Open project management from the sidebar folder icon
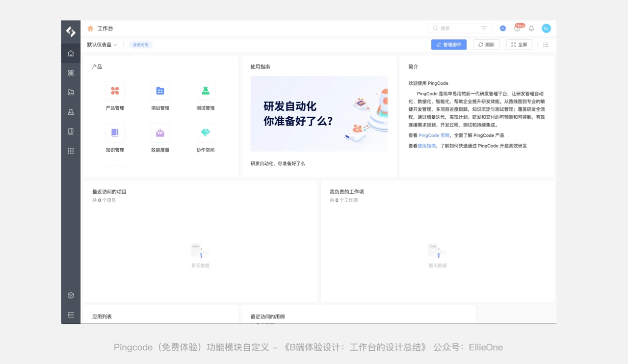Image resolution: width=628 pixels, height=364 pixels. click(x=71, y=92)
